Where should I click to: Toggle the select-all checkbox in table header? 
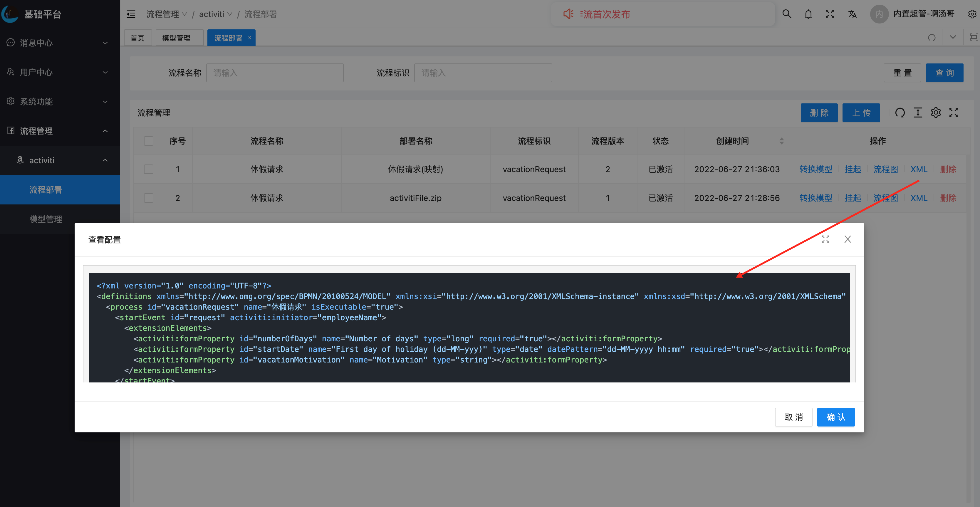[x=148, y=141]
